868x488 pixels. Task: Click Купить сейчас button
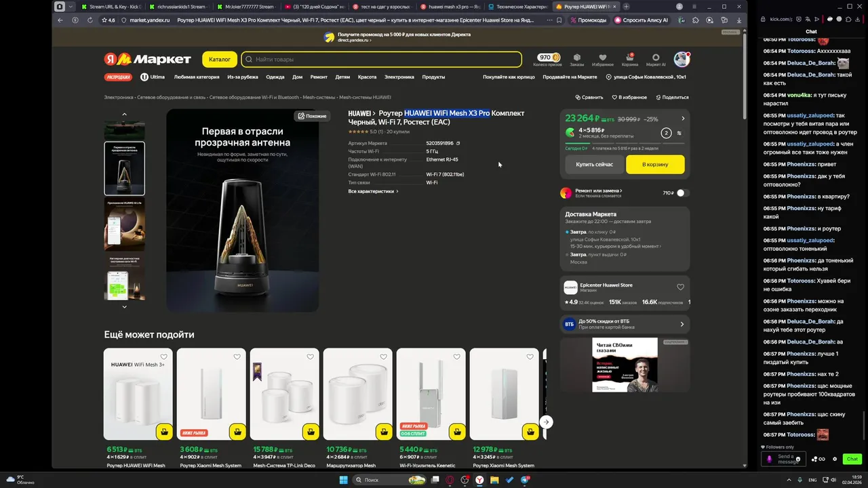pos(594,164)
